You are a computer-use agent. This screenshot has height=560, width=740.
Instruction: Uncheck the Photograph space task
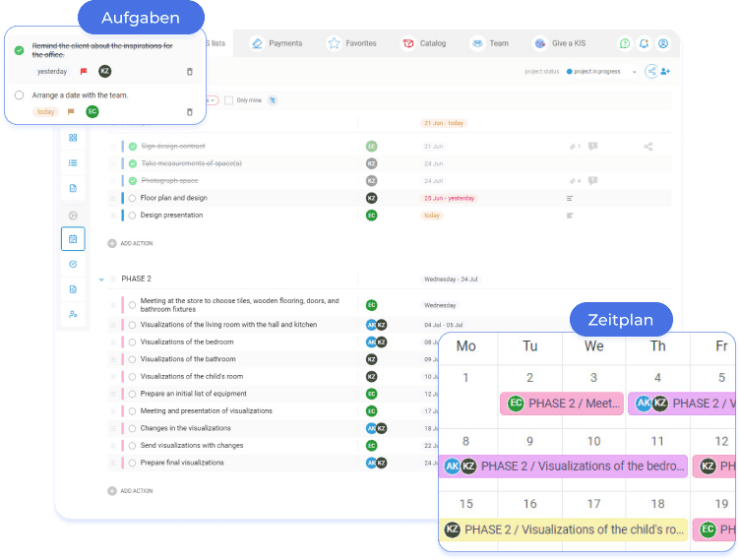coord(133,181)
